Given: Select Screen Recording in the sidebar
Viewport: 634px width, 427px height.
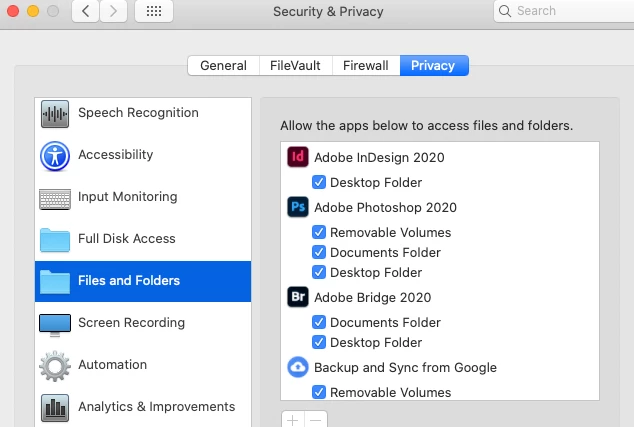Looking at the screenshot, I should click(143, 323).
